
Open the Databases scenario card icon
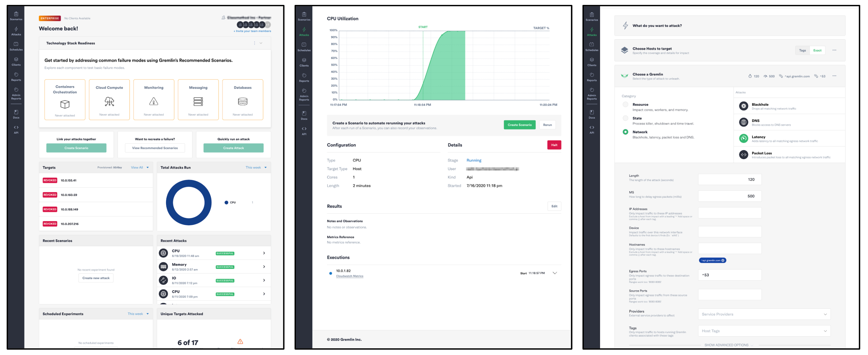(242, 101)
